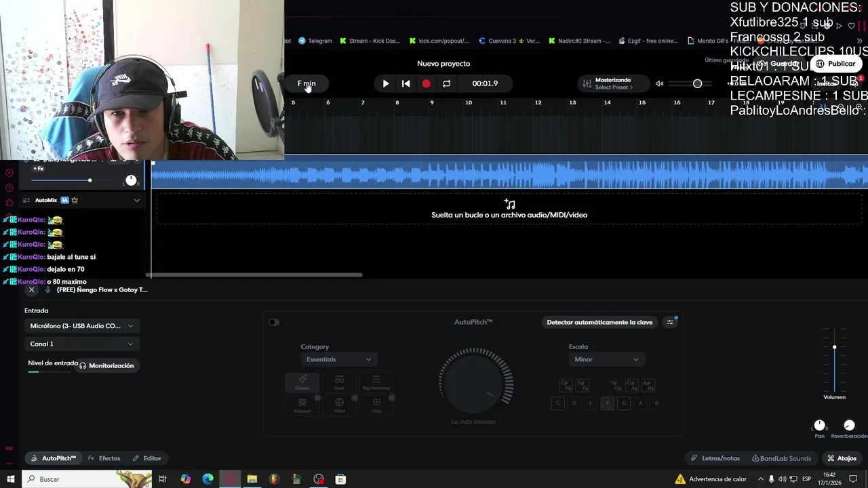Toggle the C note key
This screenshot has height=488, width=868.
(x=558, y=403)
